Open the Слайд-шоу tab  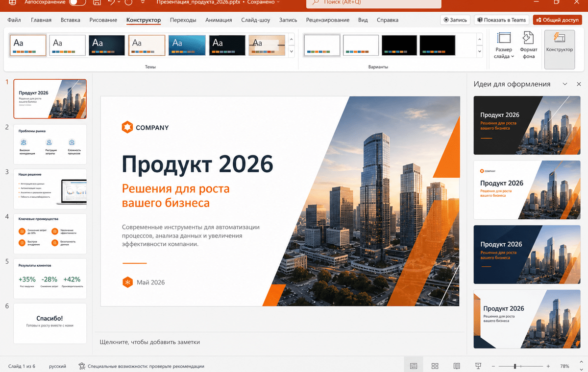256,20
